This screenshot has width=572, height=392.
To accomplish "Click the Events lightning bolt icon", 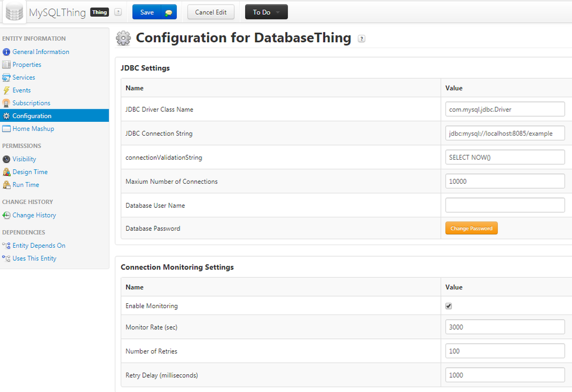I will pos(6,90).
